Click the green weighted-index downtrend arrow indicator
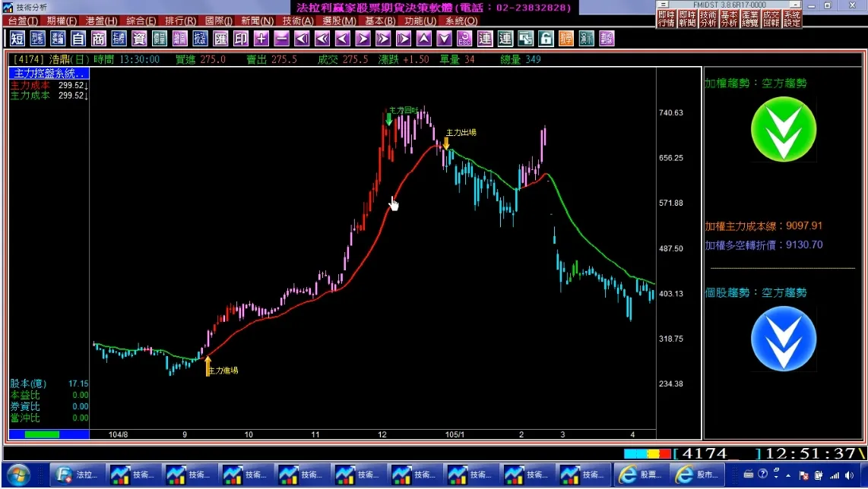 pyautogui.click(x=784, y=129)
